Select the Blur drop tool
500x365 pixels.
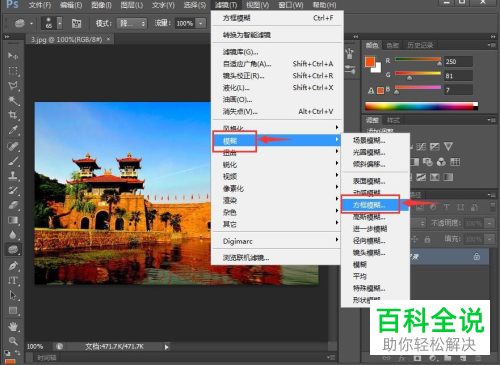tap(13, 235)
